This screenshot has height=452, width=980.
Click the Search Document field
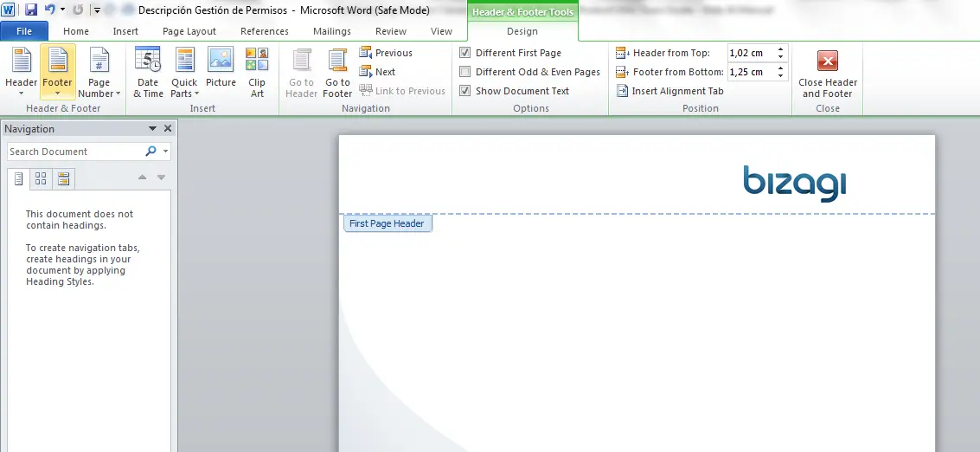pos(75,151)
